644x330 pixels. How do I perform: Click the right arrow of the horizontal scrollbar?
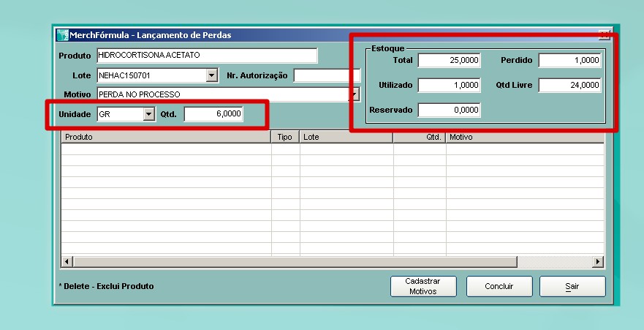click(598, 261)
